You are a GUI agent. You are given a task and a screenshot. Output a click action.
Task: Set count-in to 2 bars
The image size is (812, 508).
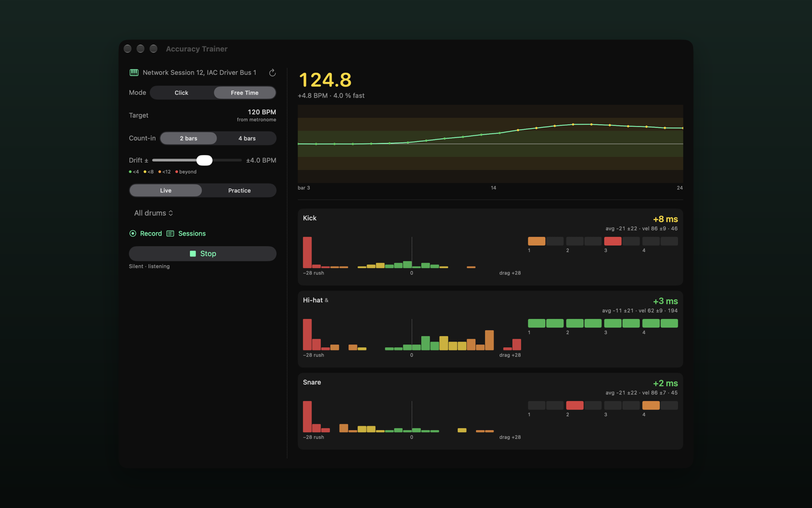pyautogui.click(x=188, y=138)
